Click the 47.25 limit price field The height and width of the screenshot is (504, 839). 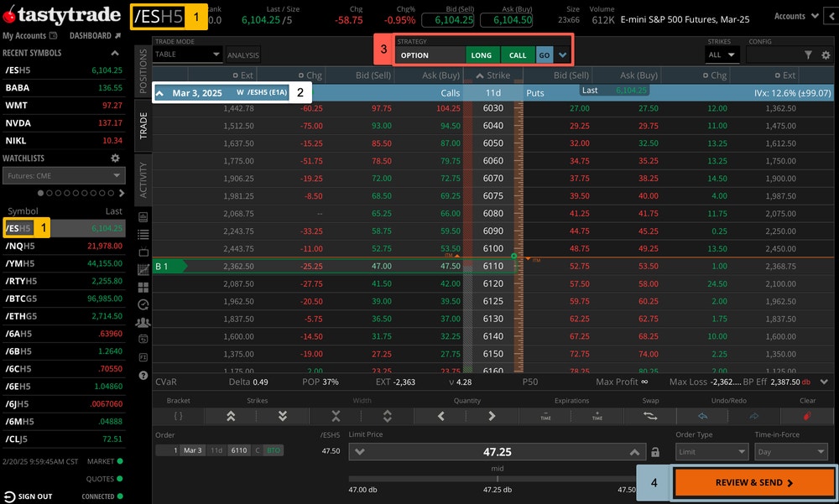click(x=497, y=452)
